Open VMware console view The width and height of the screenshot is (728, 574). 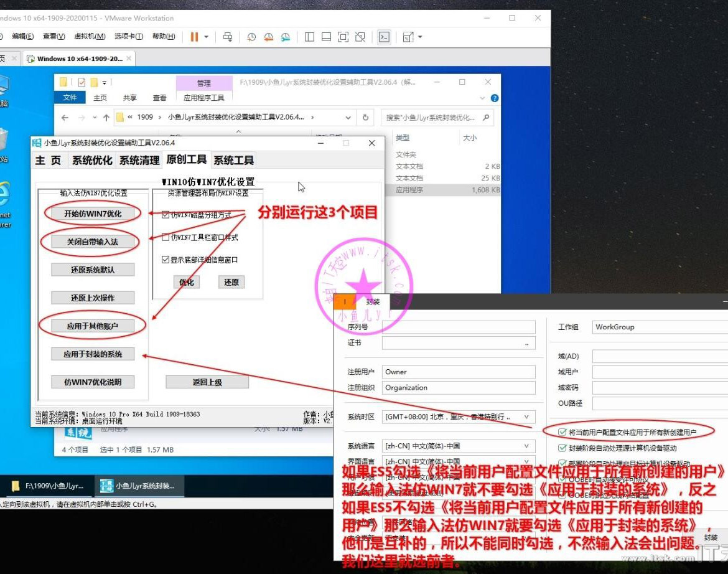384,37
